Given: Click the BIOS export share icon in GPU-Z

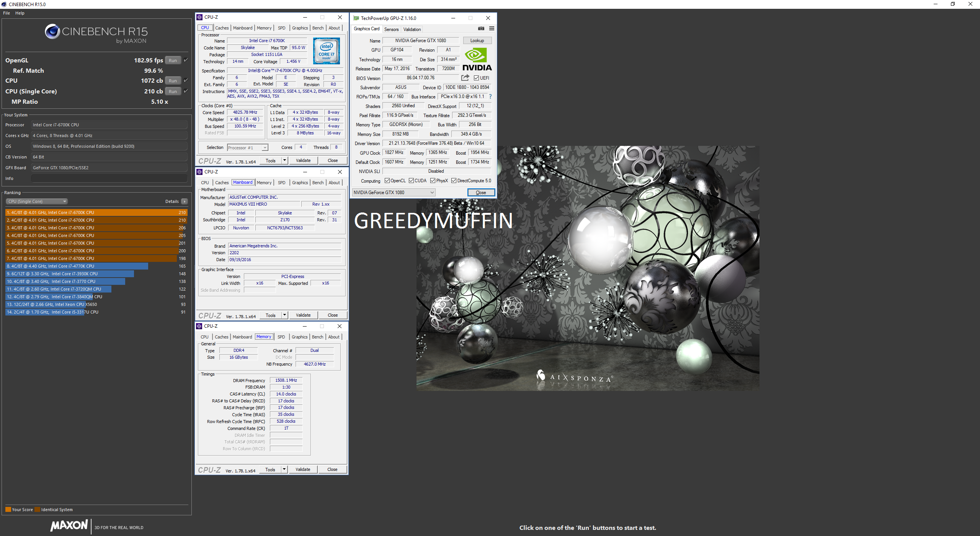Looking at the screenshot, I should [465, 78].
